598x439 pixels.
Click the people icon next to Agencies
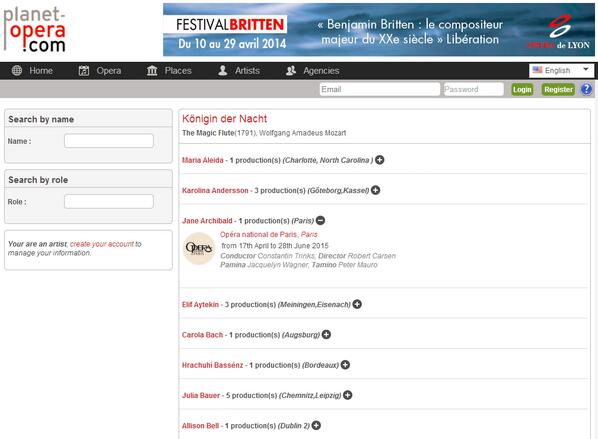291,71
